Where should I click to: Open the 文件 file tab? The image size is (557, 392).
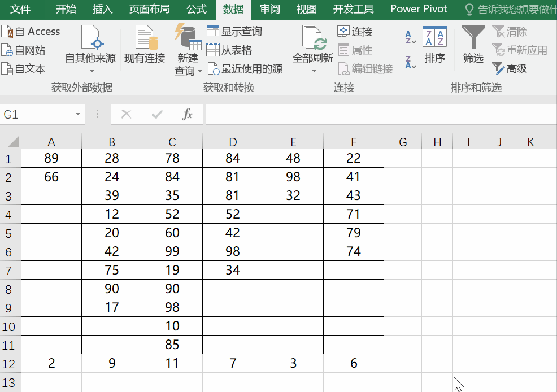coord(20,9)
